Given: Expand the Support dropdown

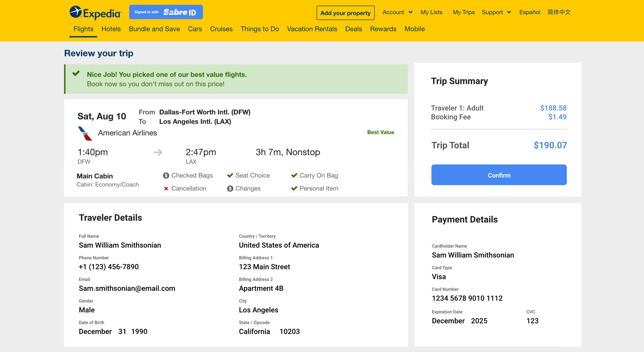Looking at the screenshot, I should (496, 12).
